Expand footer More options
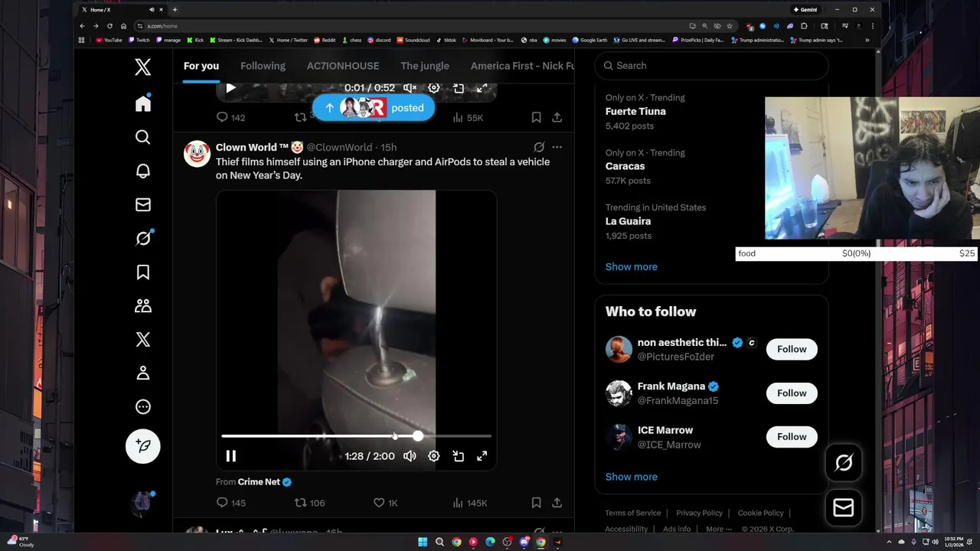The image size is (980, 551). (717, 529)
